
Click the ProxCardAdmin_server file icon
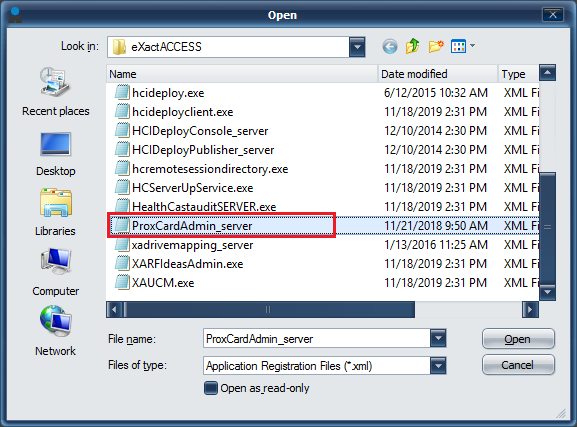pyautogui.click(x=122, y=225)
